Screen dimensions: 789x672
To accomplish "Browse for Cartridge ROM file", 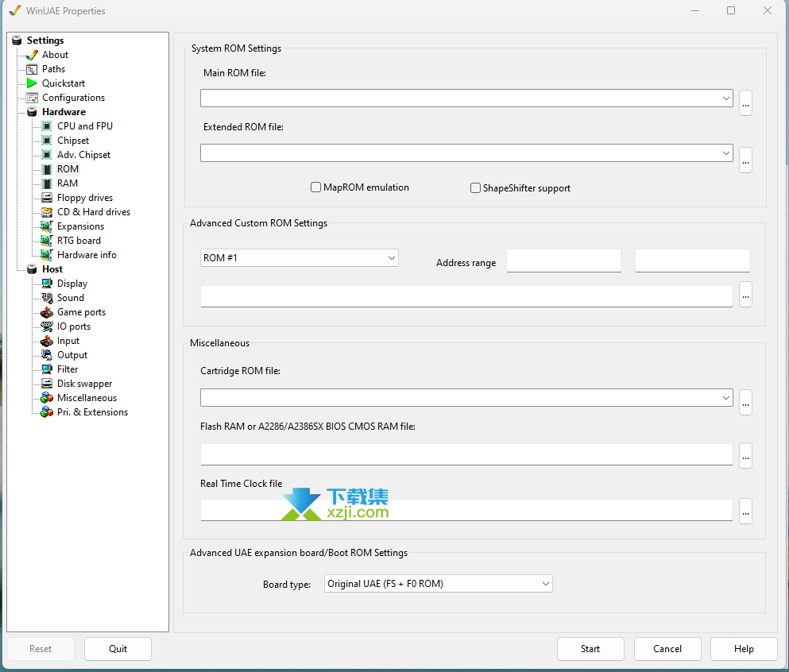I will [x=745, y=403].
